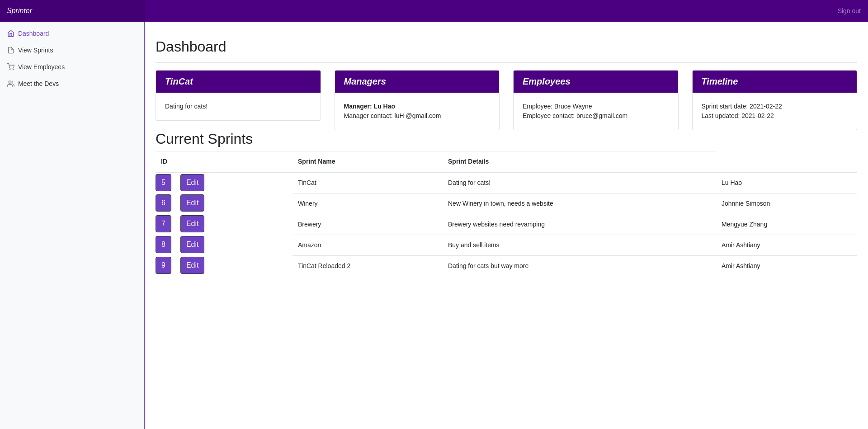868x429 pixels.
Task: Click the Dashboard home icon
Action: [x=11, y=33]
